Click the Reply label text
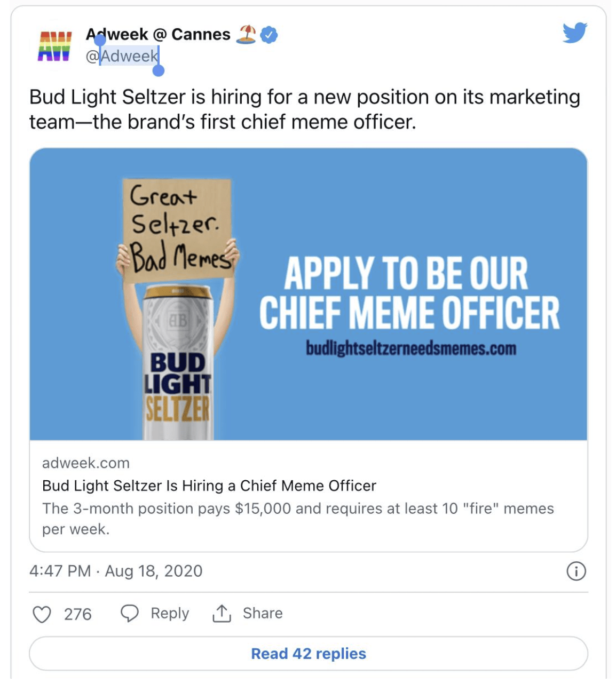Screen dimensions: 616x683 pyautogui.click(x=169, y=613)
